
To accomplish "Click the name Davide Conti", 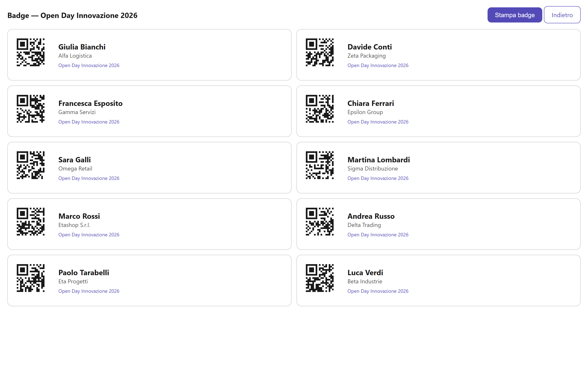I will [x=370, y=47].
